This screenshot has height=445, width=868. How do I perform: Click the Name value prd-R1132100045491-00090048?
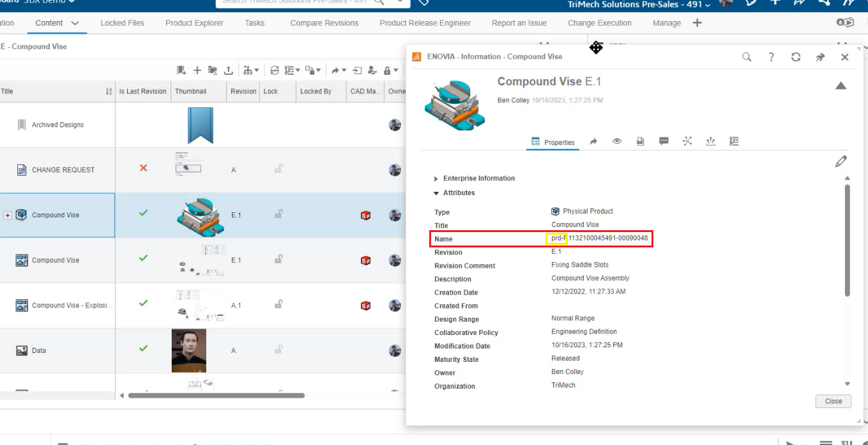pyautogui.click(x=600, y=238)
